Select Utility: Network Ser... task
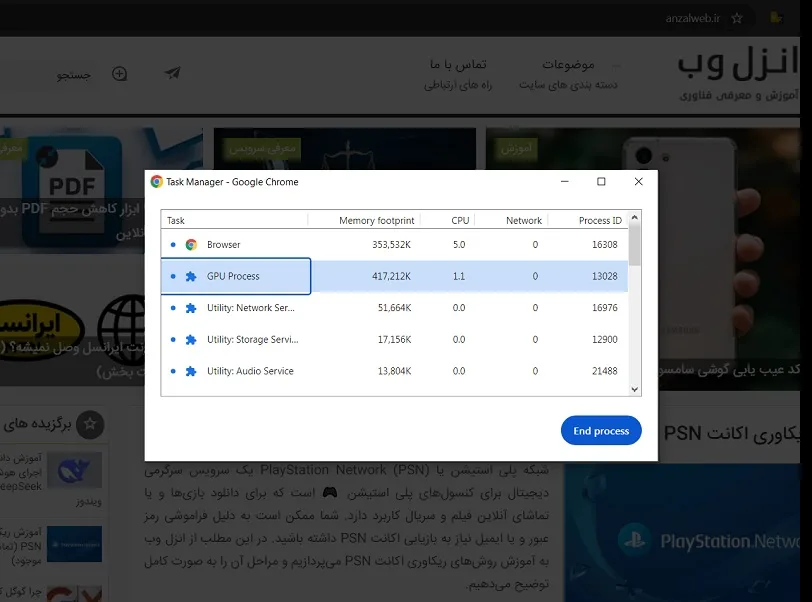Viewport: 812px width, 602px height. (251, 308)
